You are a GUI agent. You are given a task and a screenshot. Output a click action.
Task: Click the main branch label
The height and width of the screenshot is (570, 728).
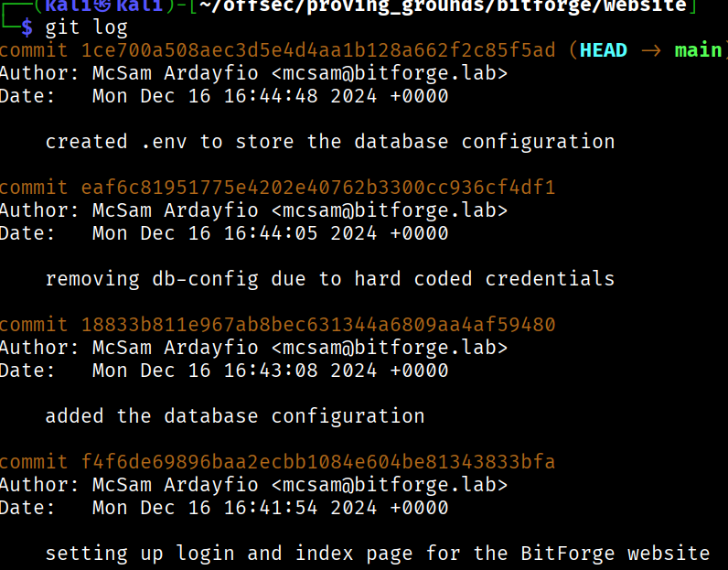click(698, 50)
